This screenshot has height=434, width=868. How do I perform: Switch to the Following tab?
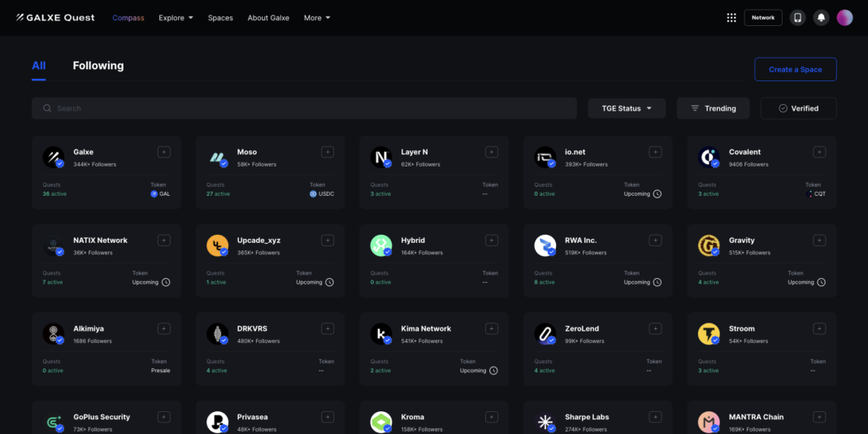tap(98, 66)
